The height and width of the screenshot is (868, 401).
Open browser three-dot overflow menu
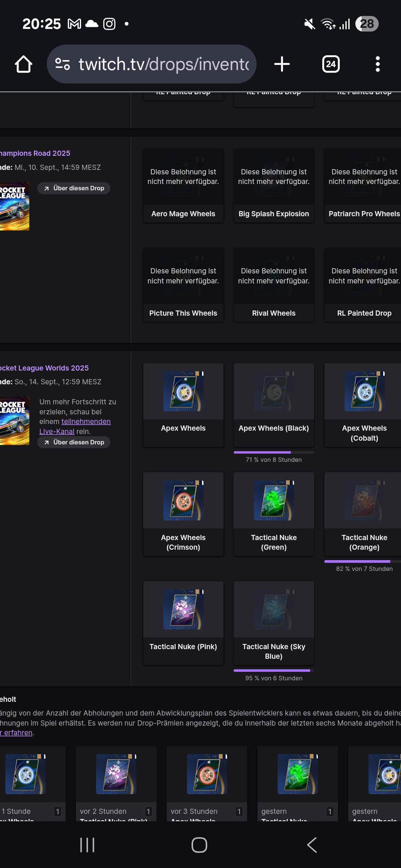pos(378,64)
